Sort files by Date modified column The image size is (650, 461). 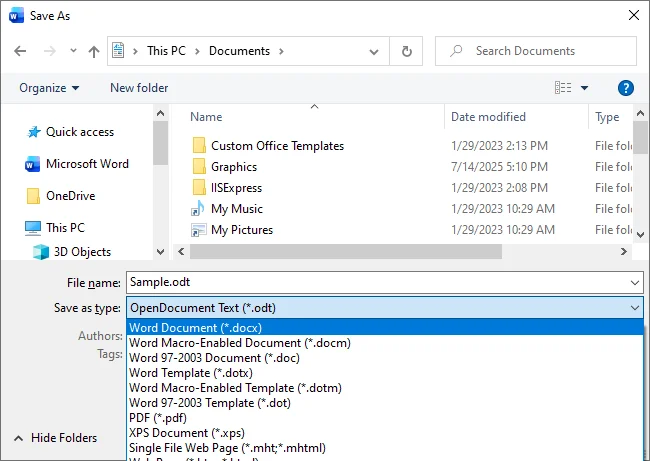pyautogui.click(x=488, y=117)
